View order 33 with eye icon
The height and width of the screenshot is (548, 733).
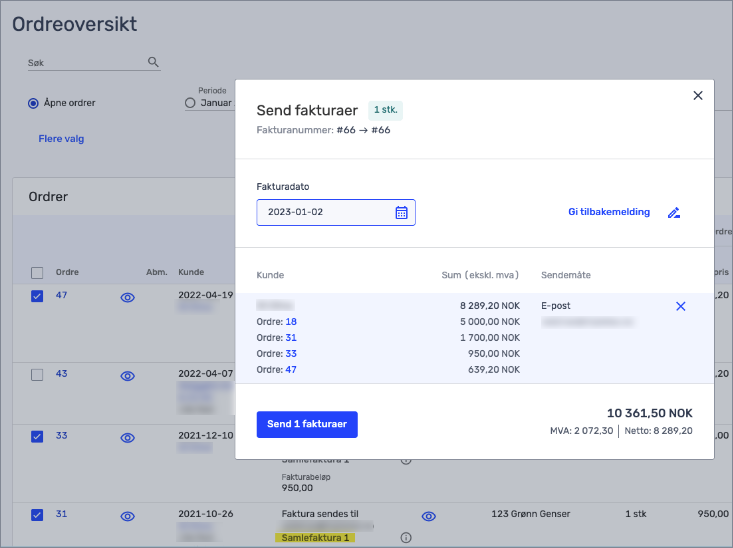[x=128, y=438]
